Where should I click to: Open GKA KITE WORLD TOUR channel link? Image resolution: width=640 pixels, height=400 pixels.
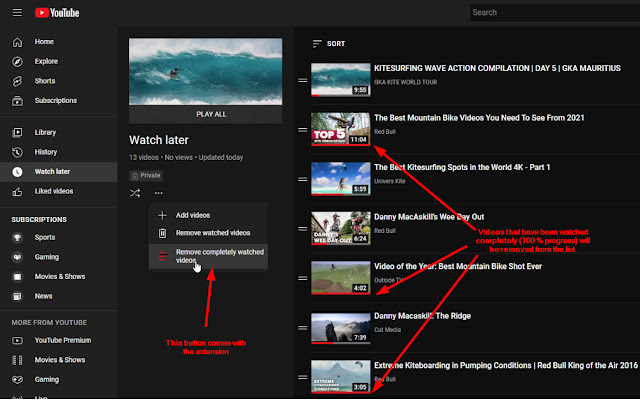[x=405, y=82]
